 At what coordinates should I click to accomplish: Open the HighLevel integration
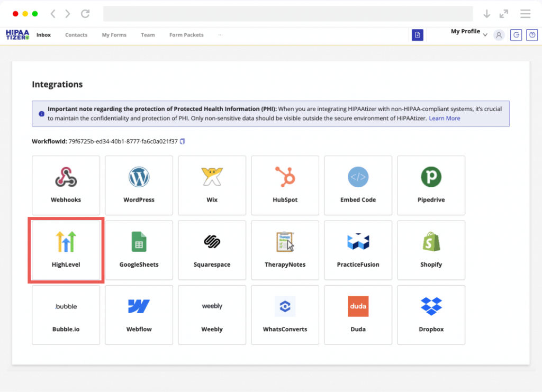66,250
